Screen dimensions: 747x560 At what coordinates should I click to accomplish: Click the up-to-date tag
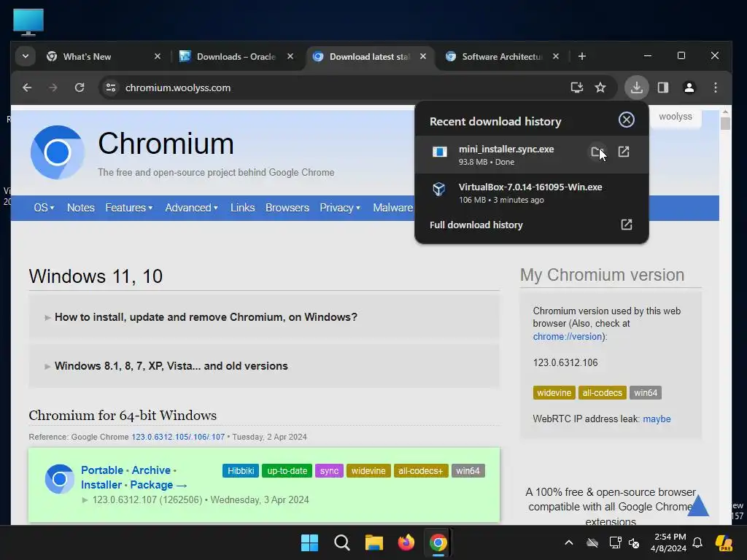[287, 471]
